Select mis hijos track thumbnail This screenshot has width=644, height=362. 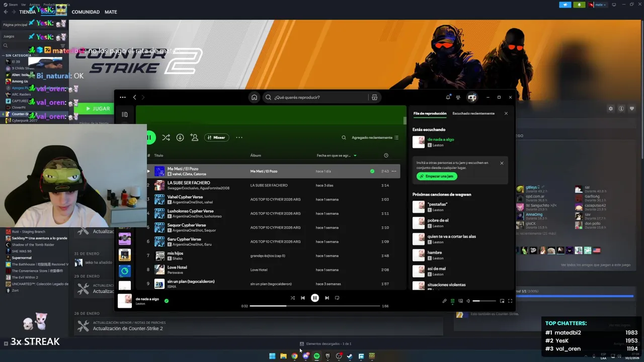[159, 256]
